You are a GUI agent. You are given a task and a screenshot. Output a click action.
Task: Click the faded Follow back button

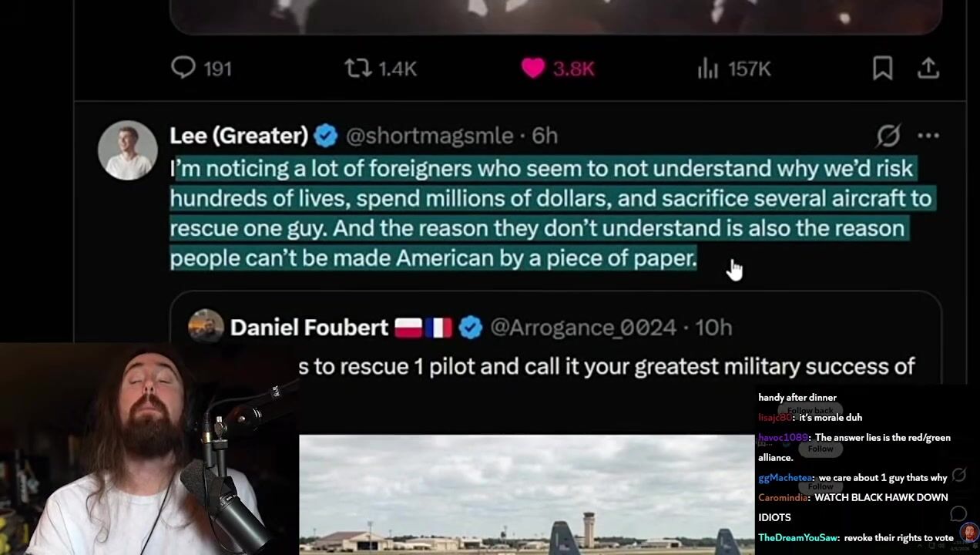pyautogui.click(x=811, y=411)
